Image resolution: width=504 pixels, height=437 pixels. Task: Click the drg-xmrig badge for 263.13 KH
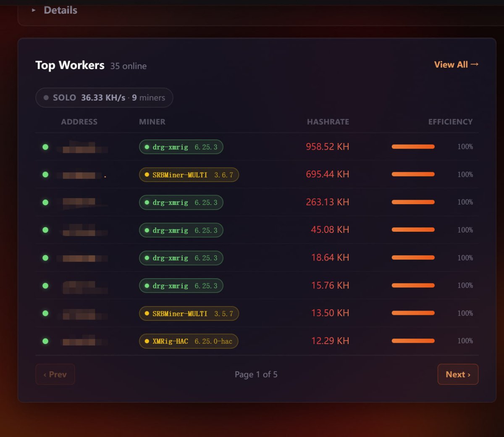(x=181, y=203)
